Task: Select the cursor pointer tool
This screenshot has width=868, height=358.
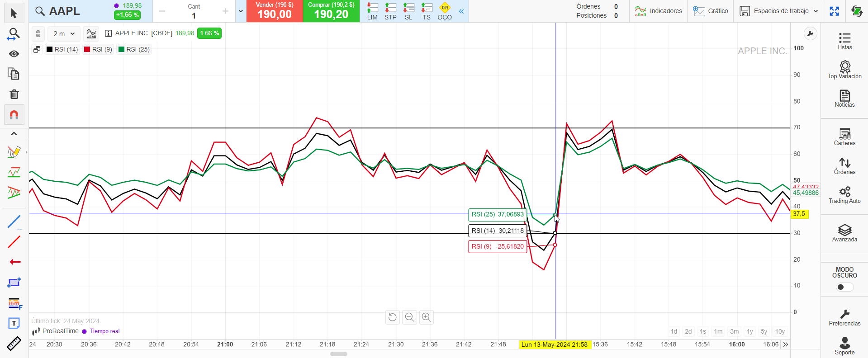Action: click(x=14, y=14)
